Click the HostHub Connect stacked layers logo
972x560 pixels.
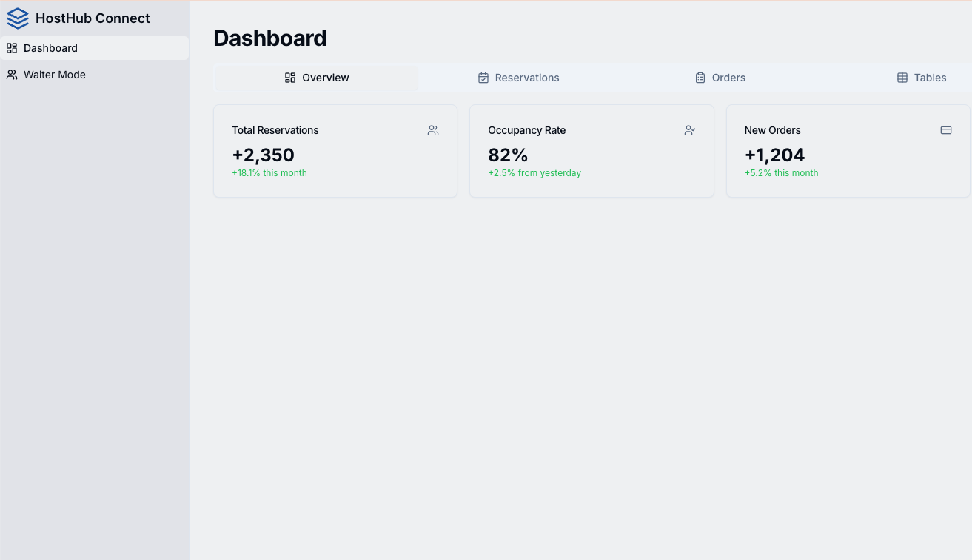tap(17, 18)
